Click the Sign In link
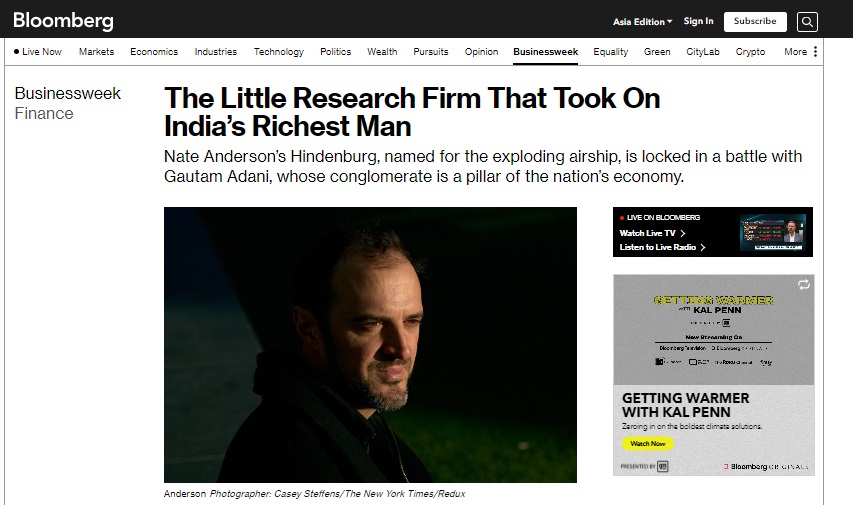853x505 pixels. (x=698, y=21)
